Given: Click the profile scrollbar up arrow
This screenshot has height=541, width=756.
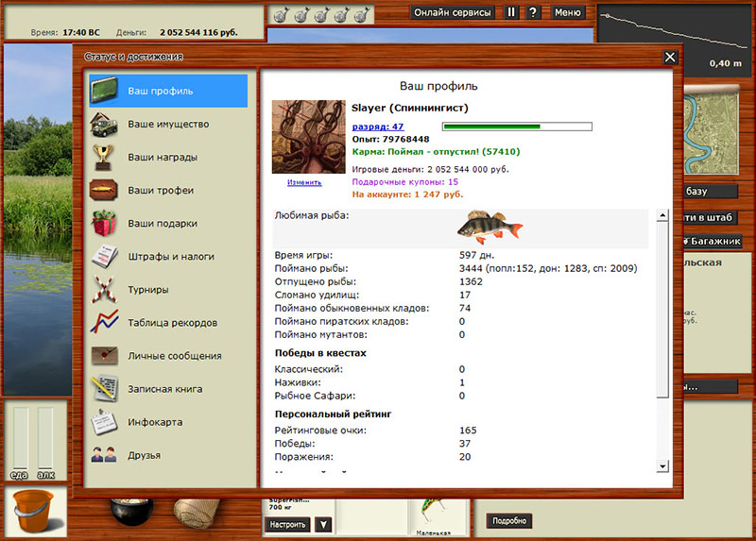Looking at the screenshot, I should pyautogui.click(x=662, y=215).
